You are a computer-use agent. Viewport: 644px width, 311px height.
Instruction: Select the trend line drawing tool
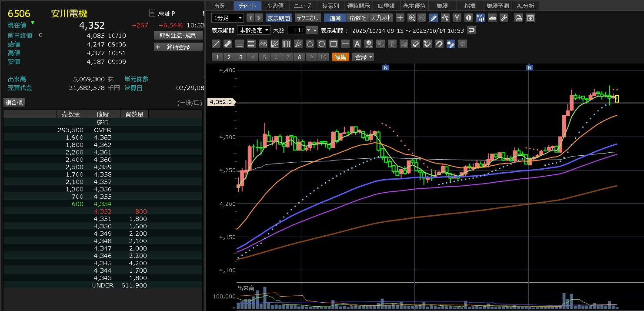coord(216,44)
